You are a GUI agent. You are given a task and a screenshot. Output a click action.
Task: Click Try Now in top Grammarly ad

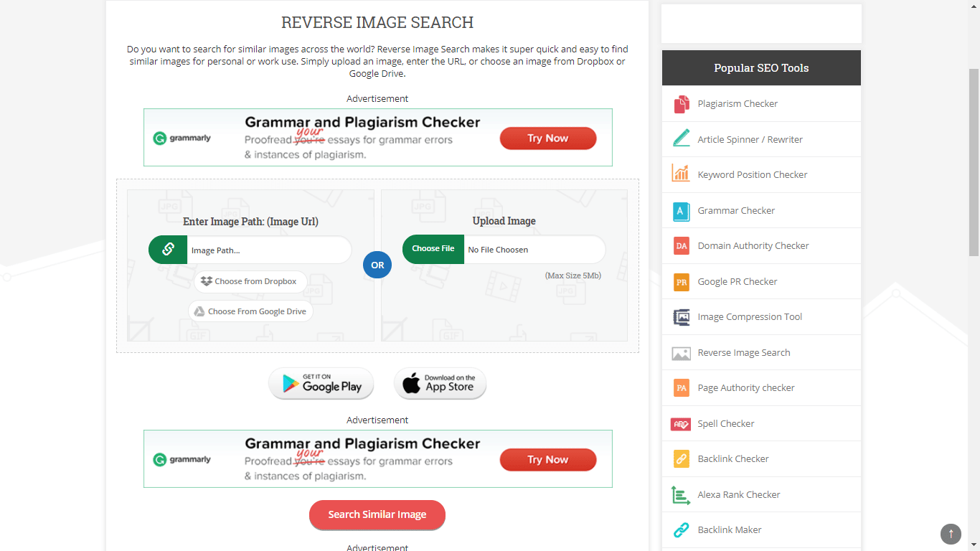point(548,138)
